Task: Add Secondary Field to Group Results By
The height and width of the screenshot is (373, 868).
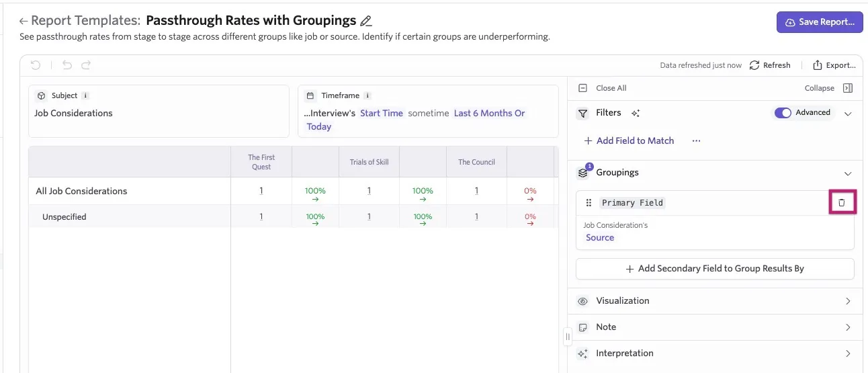Action: pos(715,268)
